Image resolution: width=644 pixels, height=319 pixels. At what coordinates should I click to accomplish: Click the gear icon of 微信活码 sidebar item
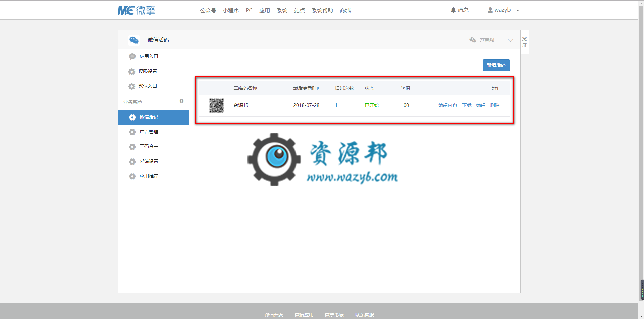[132, 117]
